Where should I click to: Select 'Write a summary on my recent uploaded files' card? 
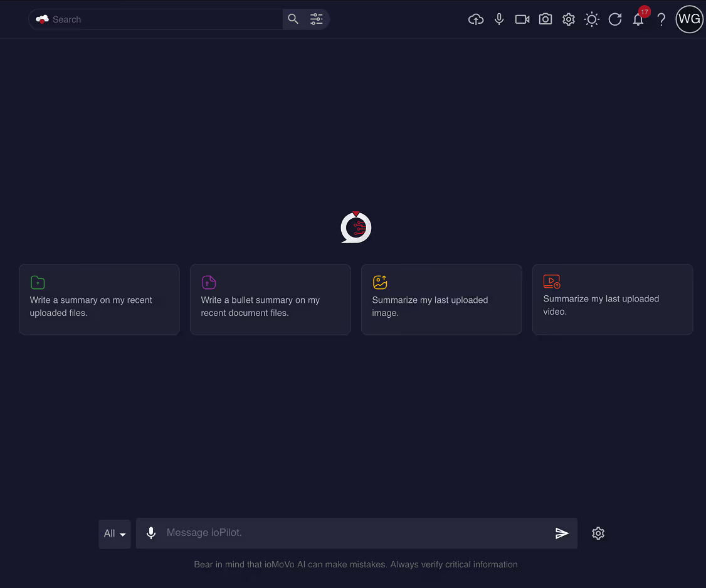(99, 300)
